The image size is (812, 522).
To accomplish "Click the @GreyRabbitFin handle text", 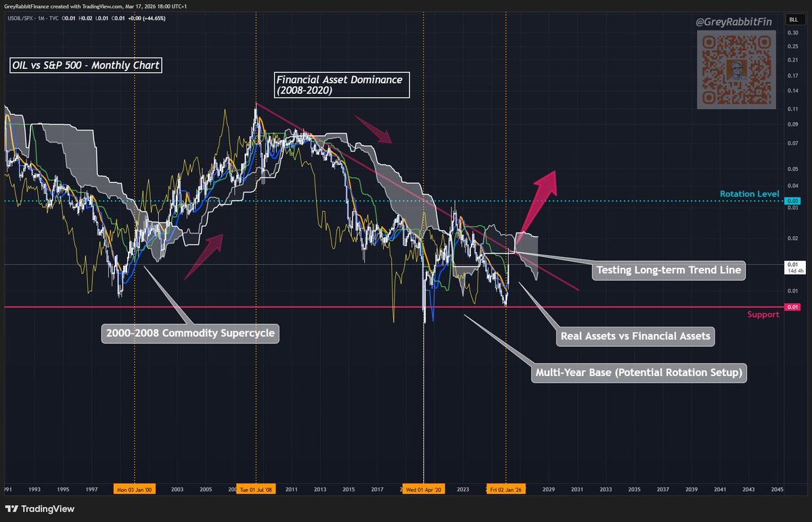I will point(736,22).
